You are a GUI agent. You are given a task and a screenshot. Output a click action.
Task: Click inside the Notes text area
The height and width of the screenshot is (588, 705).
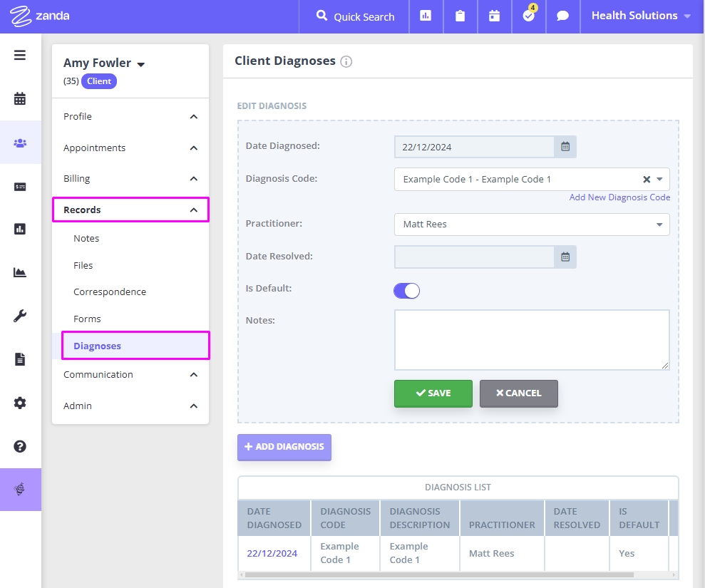(531, 339)
